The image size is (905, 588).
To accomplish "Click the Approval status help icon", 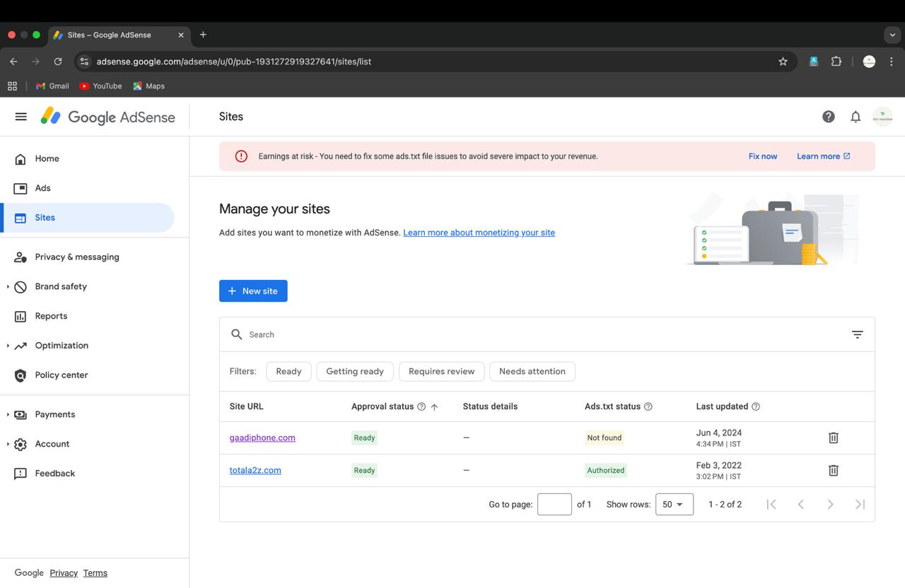I will [x=421, y=406].
